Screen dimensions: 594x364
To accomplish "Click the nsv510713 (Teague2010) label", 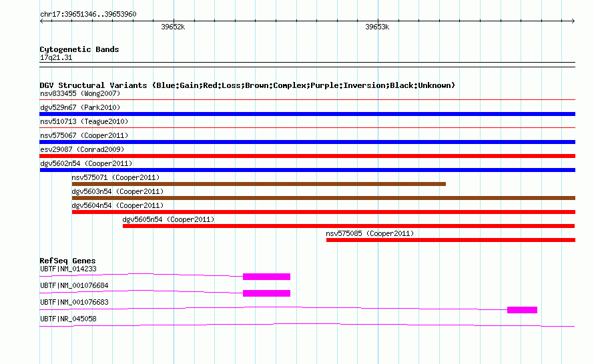I will coord(84,121).
